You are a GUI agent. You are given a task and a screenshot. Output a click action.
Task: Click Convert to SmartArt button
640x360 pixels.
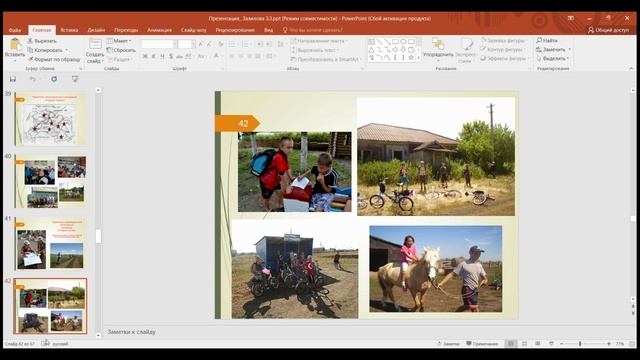tap(326, 59)
